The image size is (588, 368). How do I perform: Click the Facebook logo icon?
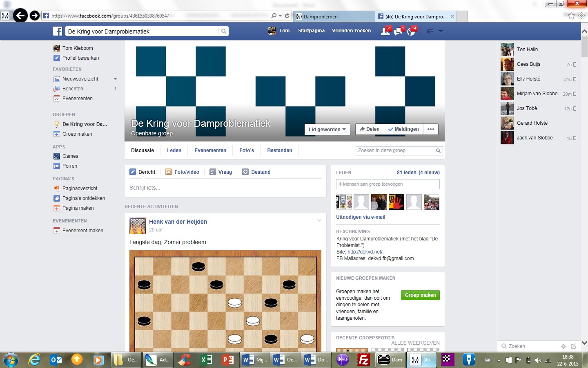(58, 31)
